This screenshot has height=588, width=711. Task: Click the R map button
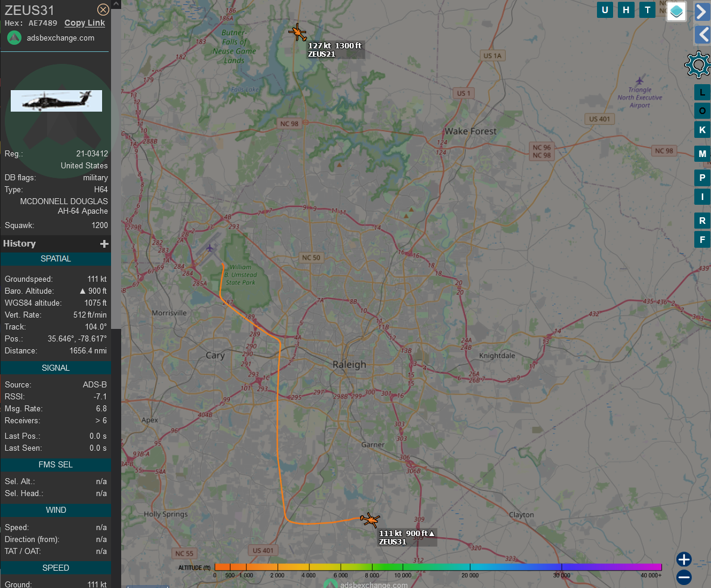[702, 221]
